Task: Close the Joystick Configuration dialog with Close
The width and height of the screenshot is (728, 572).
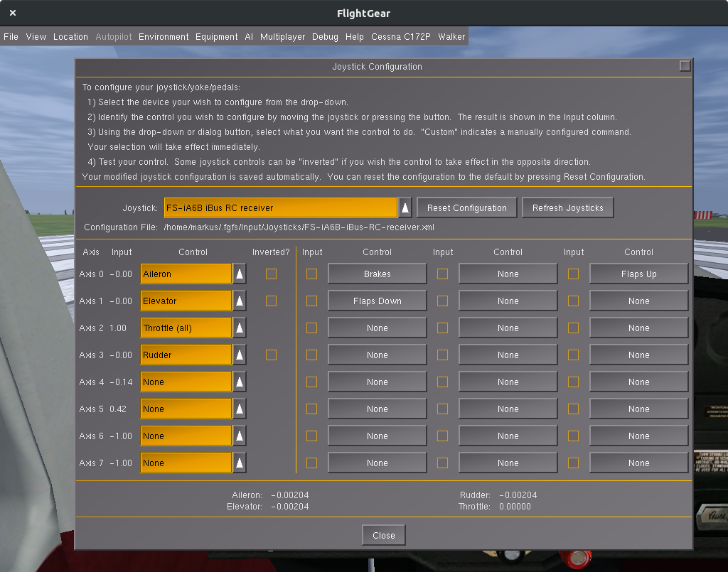Action: click(383, 535)
